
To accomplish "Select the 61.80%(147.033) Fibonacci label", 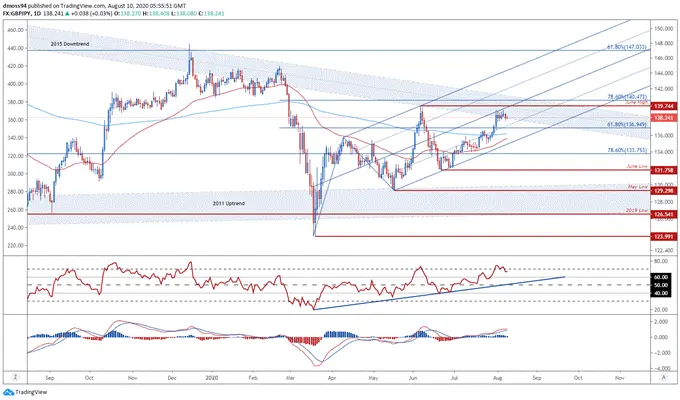I will pos(626,46).
